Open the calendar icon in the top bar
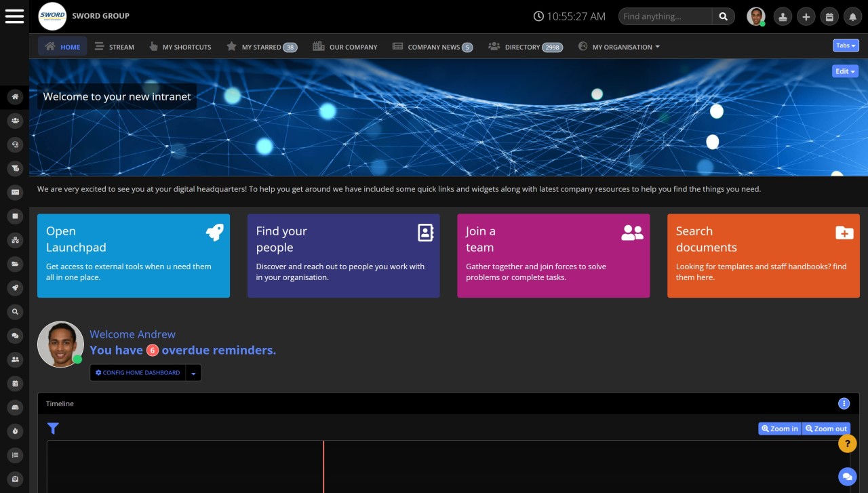Viewport: 868px width, 493px height. [x=830, y=16]
